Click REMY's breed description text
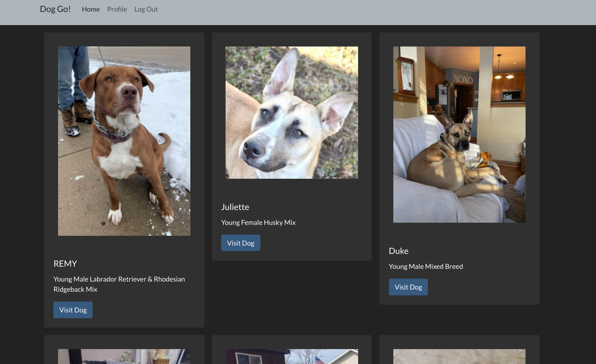Viewport: 596px width, 364px height. 119,284
